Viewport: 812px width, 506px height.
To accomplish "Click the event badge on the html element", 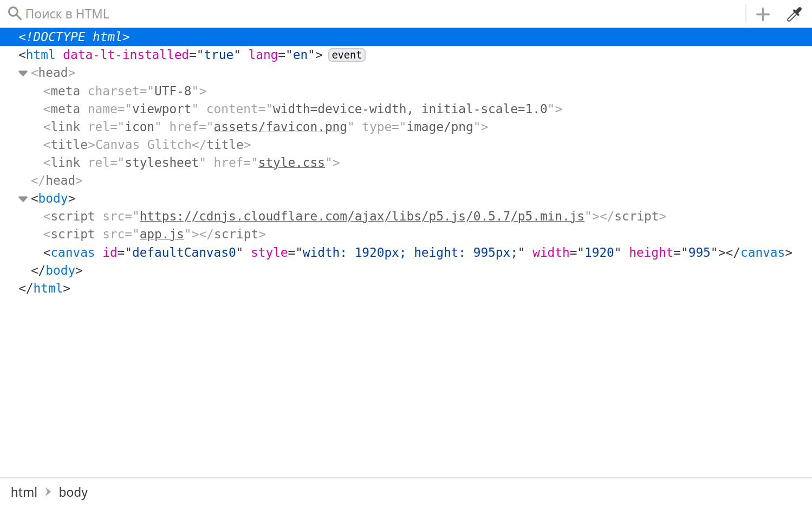I will pos(346,54).
